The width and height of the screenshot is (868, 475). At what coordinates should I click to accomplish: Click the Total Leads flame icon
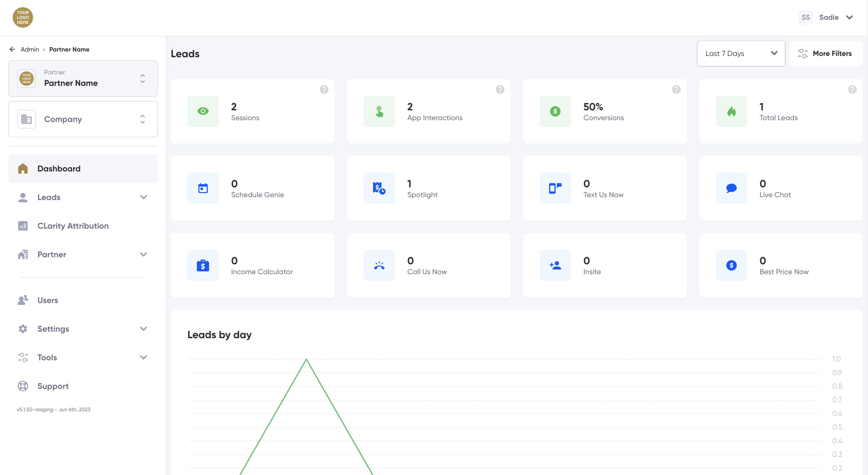731,111
